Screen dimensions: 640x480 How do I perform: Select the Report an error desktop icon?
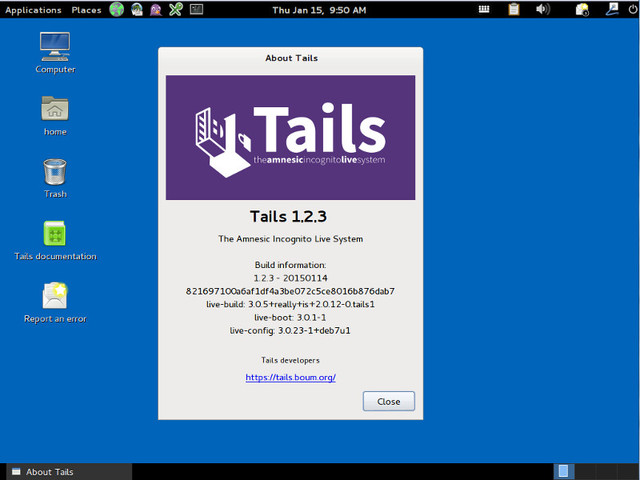click(x=55, y=303)
